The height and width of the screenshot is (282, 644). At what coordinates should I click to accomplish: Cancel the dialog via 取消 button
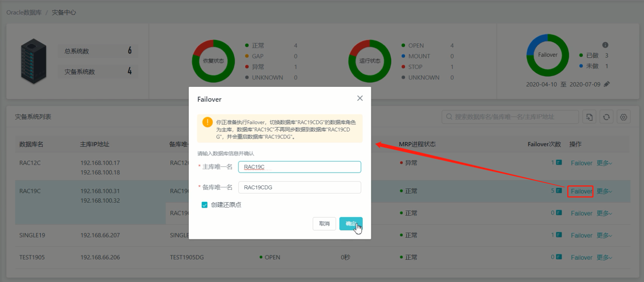coord(324,224)
